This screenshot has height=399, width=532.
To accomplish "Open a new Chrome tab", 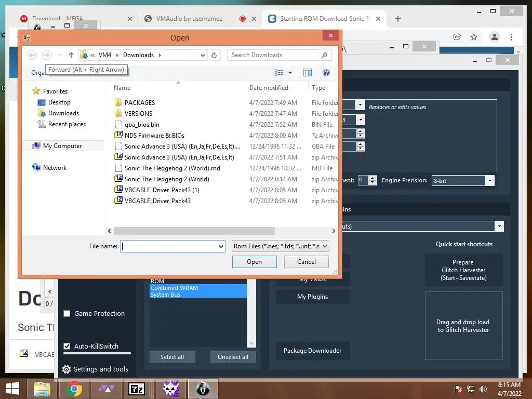I will [398, 19].
